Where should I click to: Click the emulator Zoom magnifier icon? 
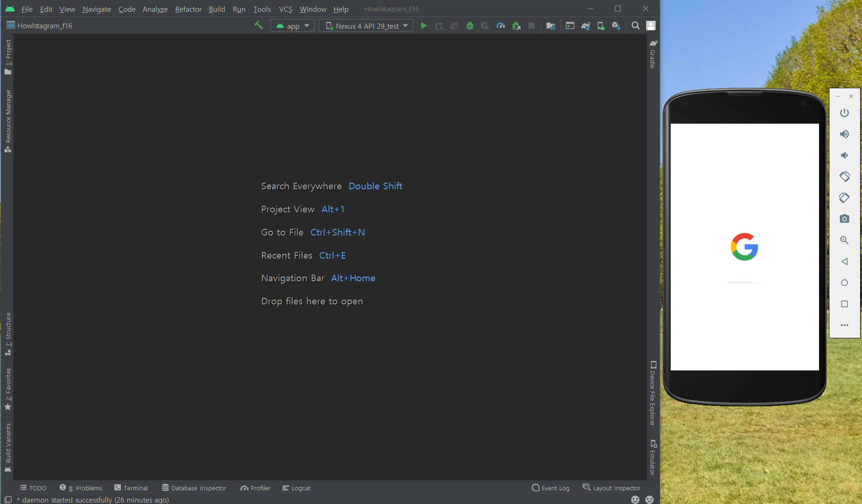pos(845,240)
